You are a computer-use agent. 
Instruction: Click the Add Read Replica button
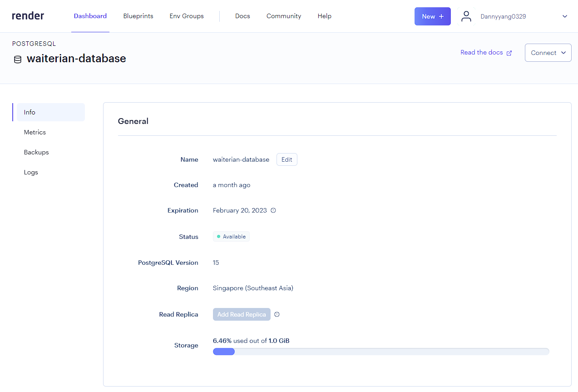242,314
